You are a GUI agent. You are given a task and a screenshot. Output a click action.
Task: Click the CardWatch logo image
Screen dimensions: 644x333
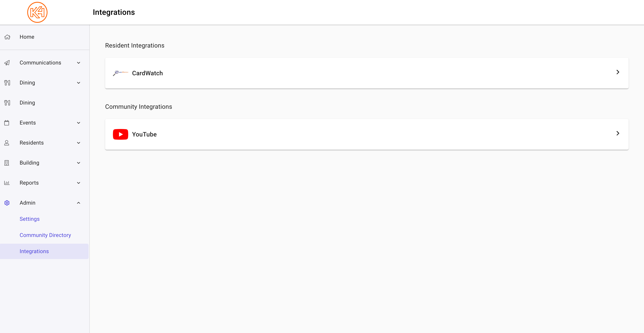click(x=121, y=73)
